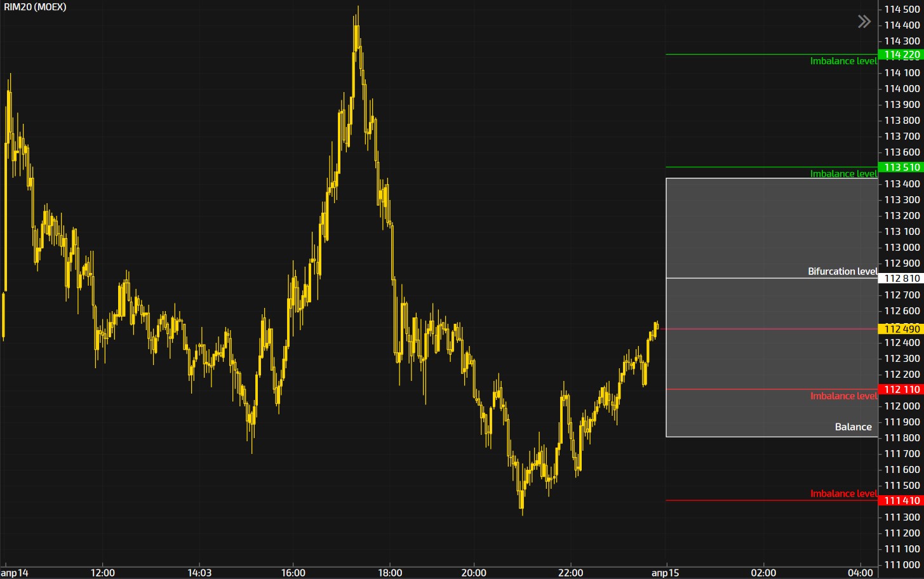Click the white 112 810 bifurcation price tag
This screenshot has height=579, width=924.
click(x=901, y=278)
